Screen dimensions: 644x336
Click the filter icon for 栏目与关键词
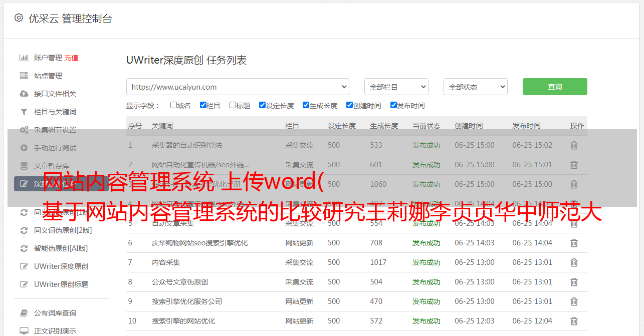coord(24,112)
